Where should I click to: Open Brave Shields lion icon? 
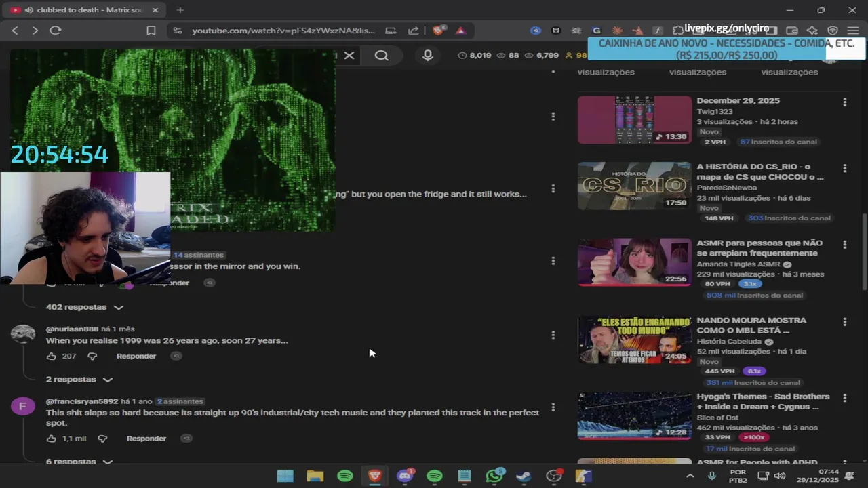pos(439,30)
